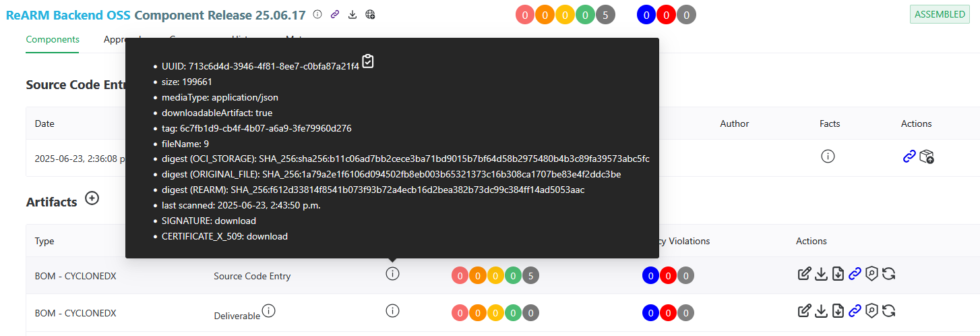The height and width of the screenshot is (336, 980).
Task: Click the release info icon beside title
Action: [317, 14]
